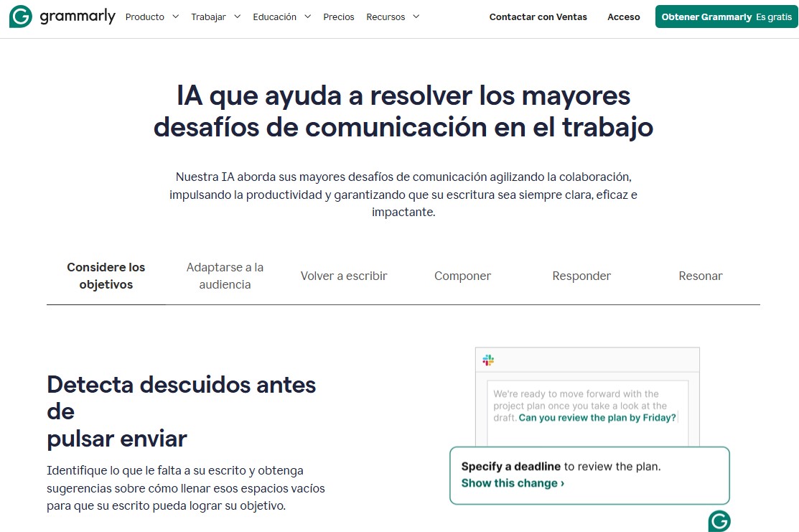Viewport: 799px width, 532px height.
Task: Click Show this change link
Action: [x=513, y=483]
